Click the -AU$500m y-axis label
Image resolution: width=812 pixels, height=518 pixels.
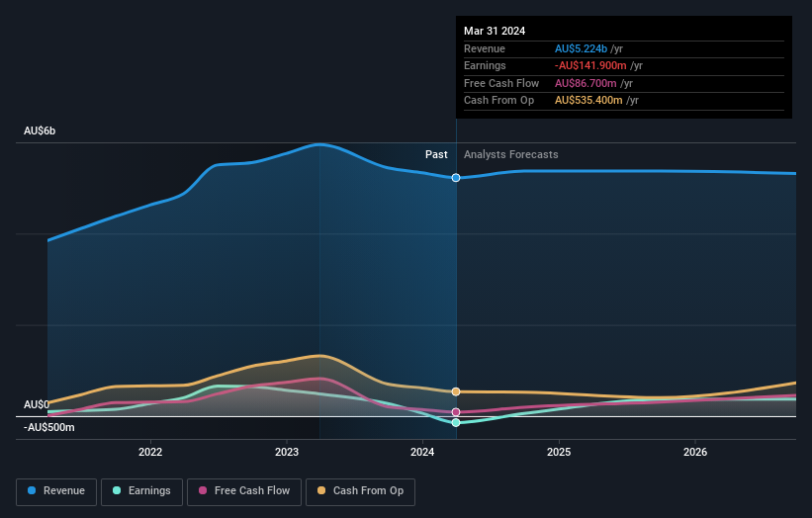[x=49, y=427]
